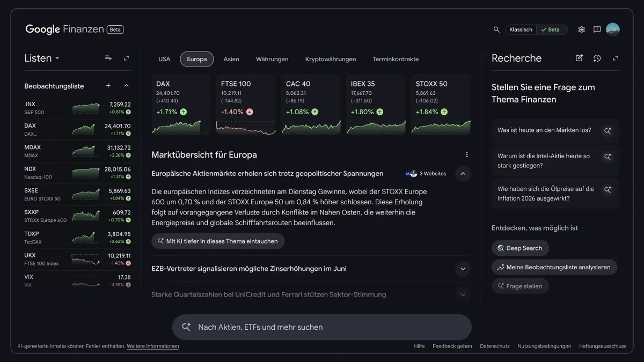Open the TDXP TecDAX row
Screen dimensions: 644x362
pos(77,238)
